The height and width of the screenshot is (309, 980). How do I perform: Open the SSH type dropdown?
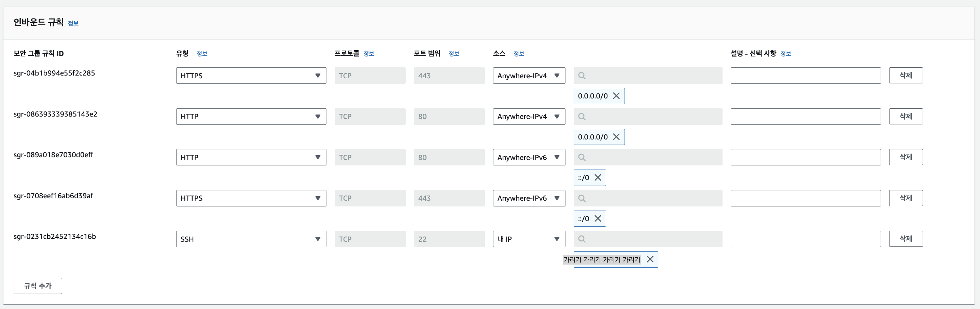(x=251, y=239)
